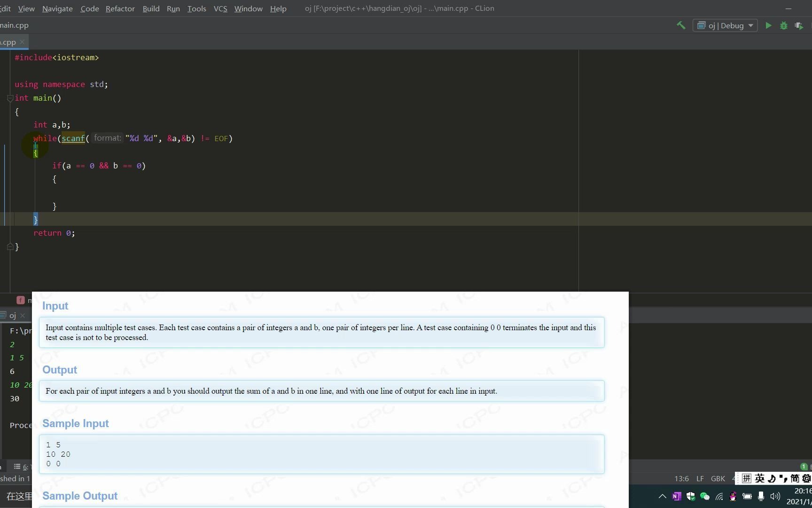Toggle IME punctuation mode icon
The height and width of the screenshot is (508, 812).
[x=783, y=478]
